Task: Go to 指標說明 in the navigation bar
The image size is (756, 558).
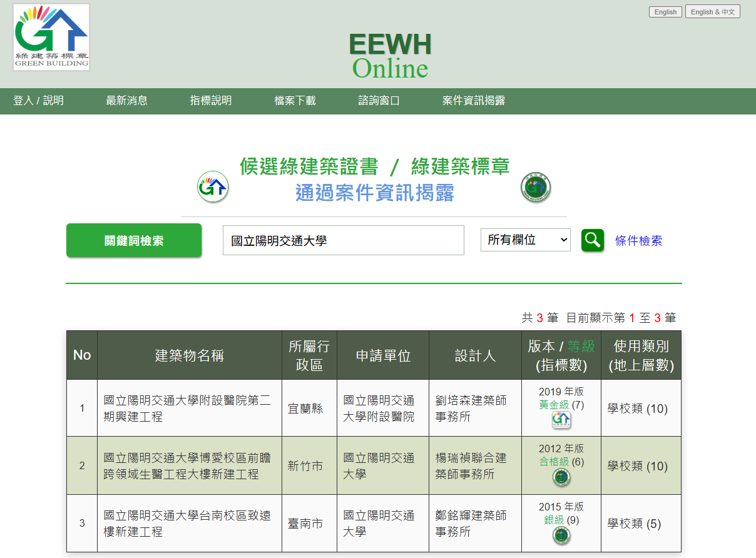Action: (211, 101)
